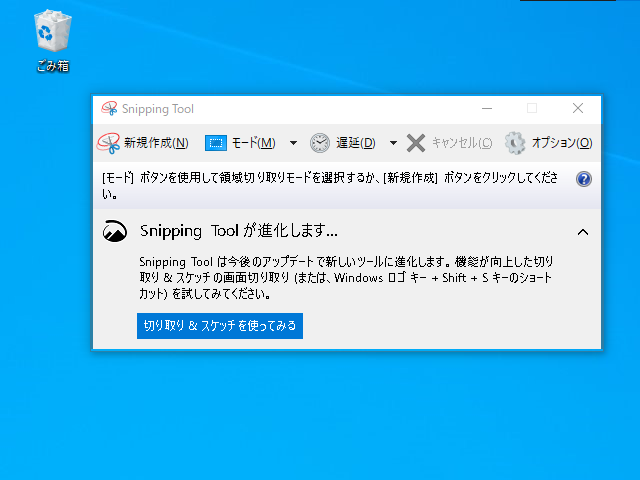640x480 pixels.
Task: Click the Snip & Sketch mountain logo icon
Action: tap(115, 231)
